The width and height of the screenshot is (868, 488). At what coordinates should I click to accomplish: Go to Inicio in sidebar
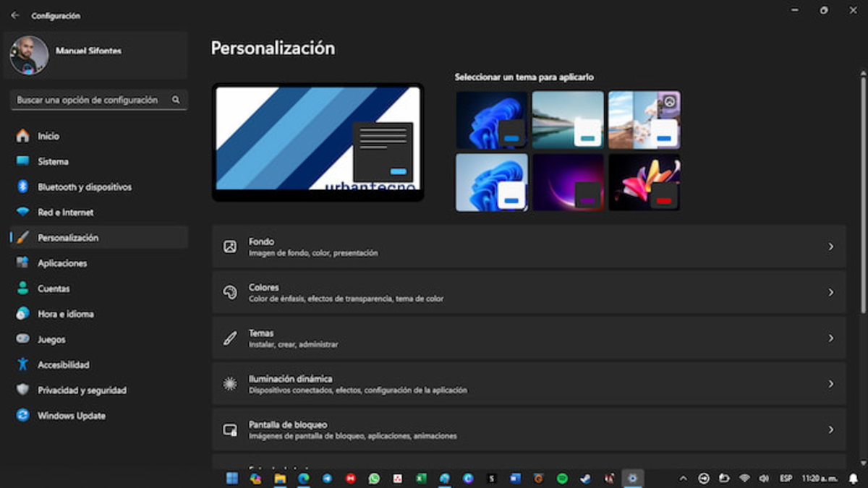99,136
